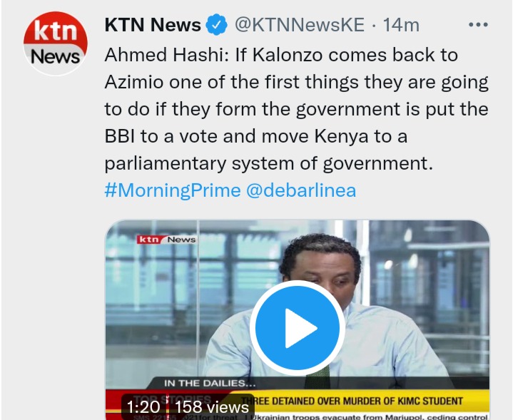This screenshot has height=420, width=513.
Task: Click the blue verified badge
Action: [216, 25]
